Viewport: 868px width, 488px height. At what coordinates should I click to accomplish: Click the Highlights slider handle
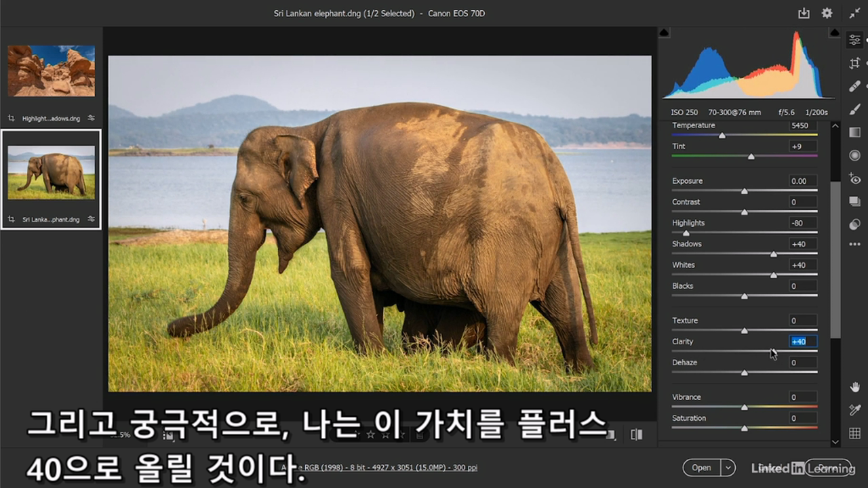click(x=686, y=233)
